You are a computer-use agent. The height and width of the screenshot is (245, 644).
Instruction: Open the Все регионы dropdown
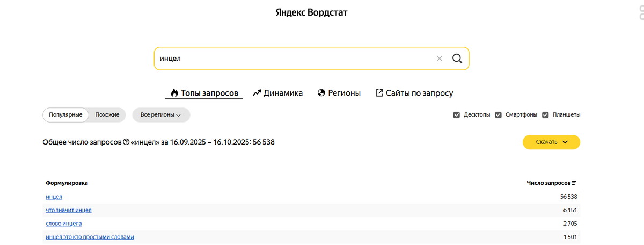(161, 115)
